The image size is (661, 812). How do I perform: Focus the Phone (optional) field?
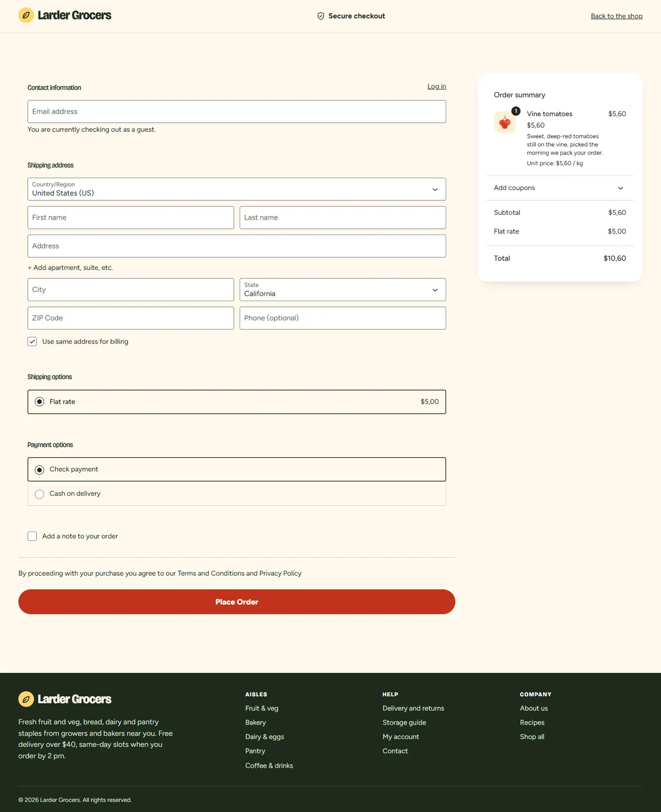click(x=343, y=318)
